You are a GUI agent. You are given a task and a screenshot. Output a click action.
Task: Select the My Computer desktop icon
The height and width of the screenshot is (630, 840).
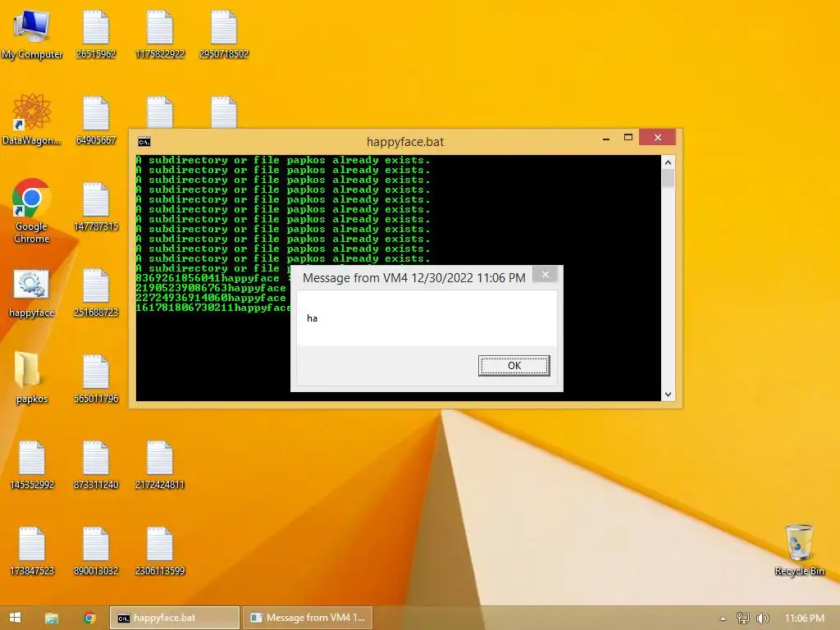click(x=32, y=34)
